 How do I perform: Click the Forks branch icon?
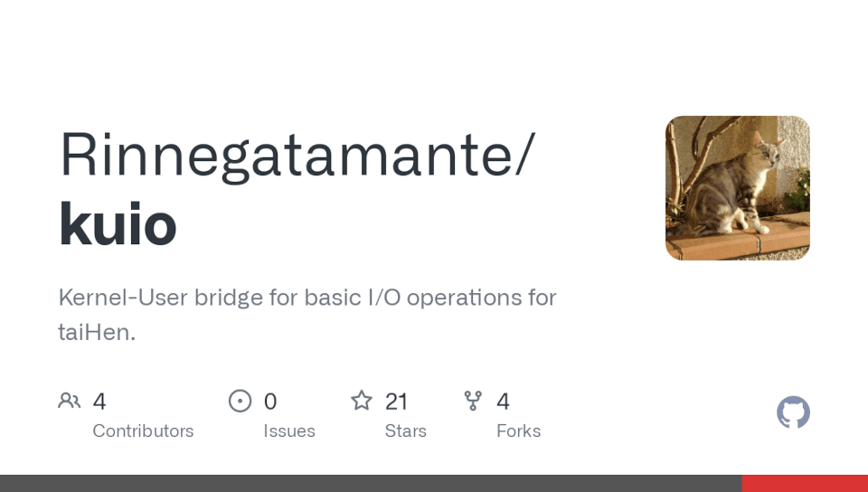[x=473, y=401]
